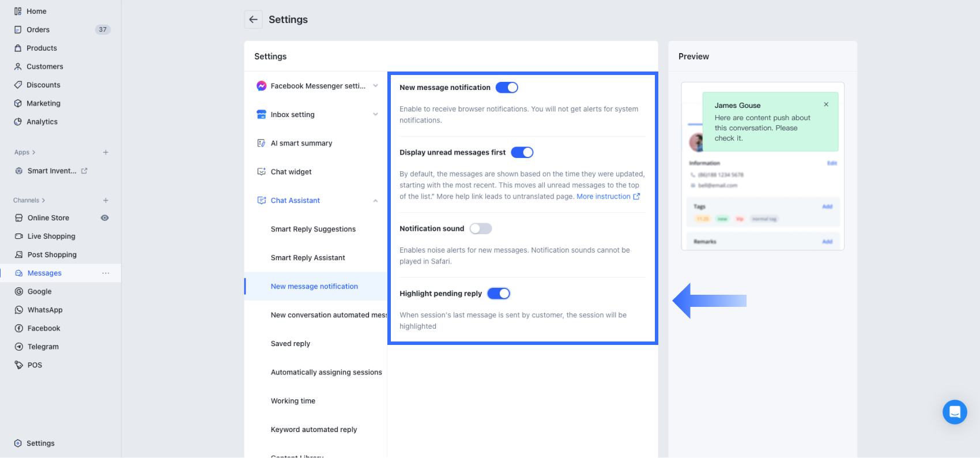Image resolution: width=980 pixels, height=458 pixels.
Task: Open Orders in the left sidebar
Action: (38, 29)
